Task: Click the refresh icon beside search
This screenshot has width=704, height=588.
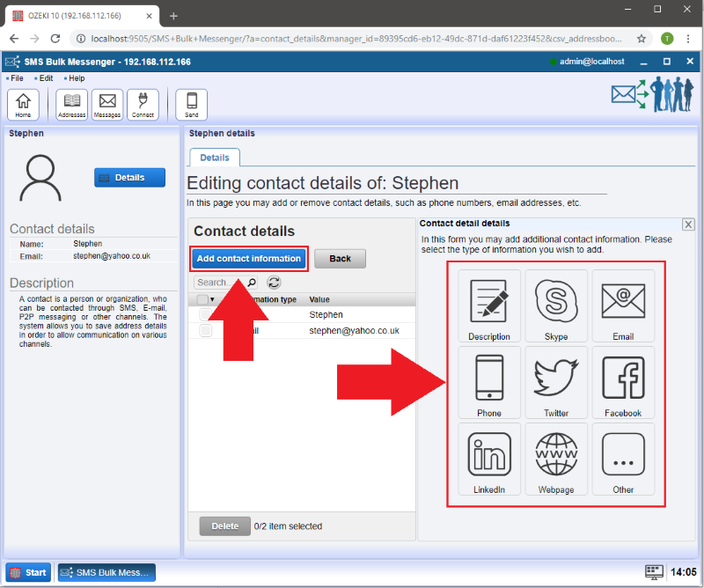Action: click(274, 283)
